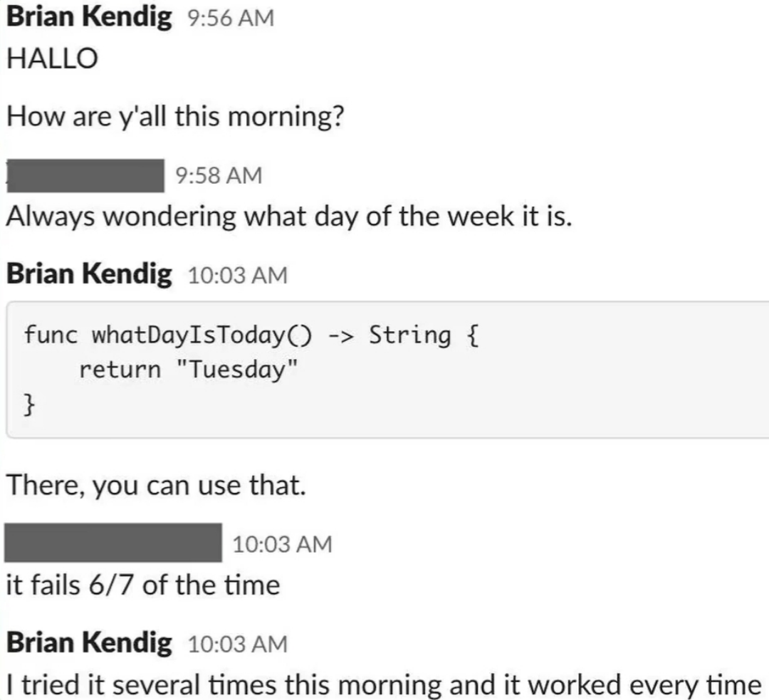Image resolution: width=769 pixels, height=700 pixels.
Task: Select the "There, you can use that." message
Action: click(x=156, y=486)
